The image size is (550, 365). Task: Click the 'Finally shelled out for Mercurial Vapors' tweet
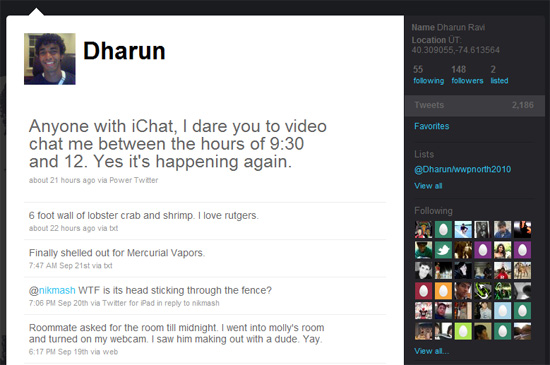coord(117,253)
